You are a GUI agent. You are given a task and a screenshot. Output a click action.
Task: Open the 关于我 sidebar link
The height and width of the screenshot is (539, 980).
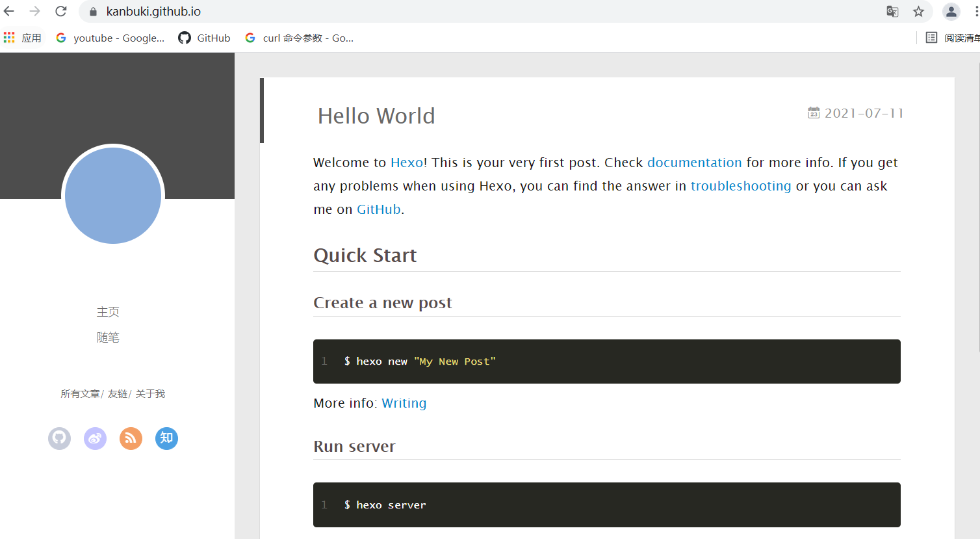coord(150,394)
